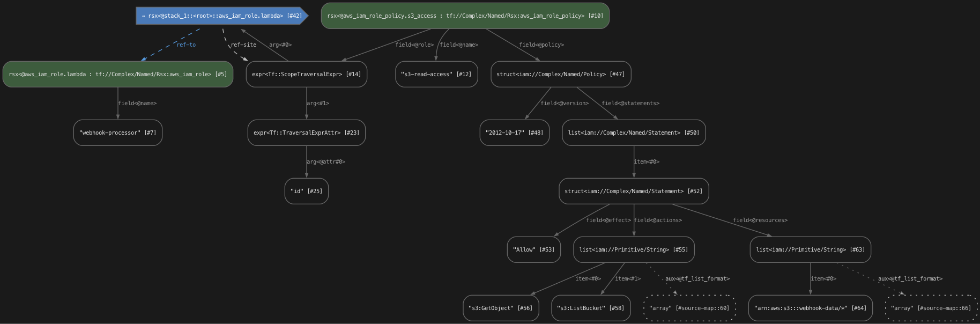Click the String list node [#55]
Screen dimensions: 980x324
point(634,249)
